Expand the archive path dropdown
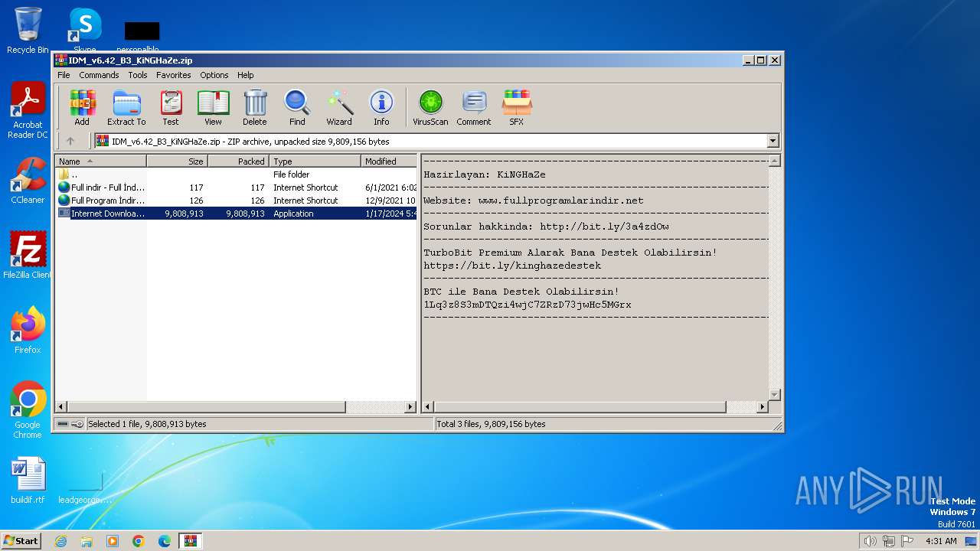980x551 pixels. tap(773, 141)
